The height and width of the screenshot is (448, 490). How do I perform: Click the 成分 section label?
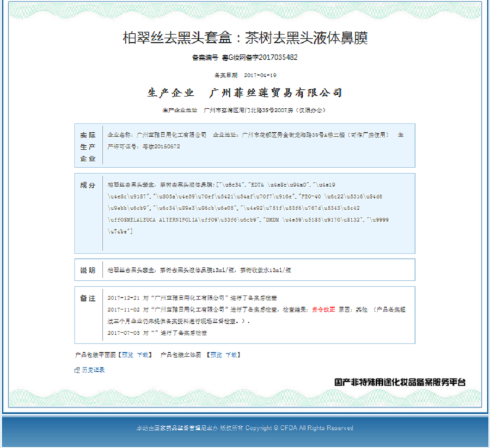[x=88, y=185]
